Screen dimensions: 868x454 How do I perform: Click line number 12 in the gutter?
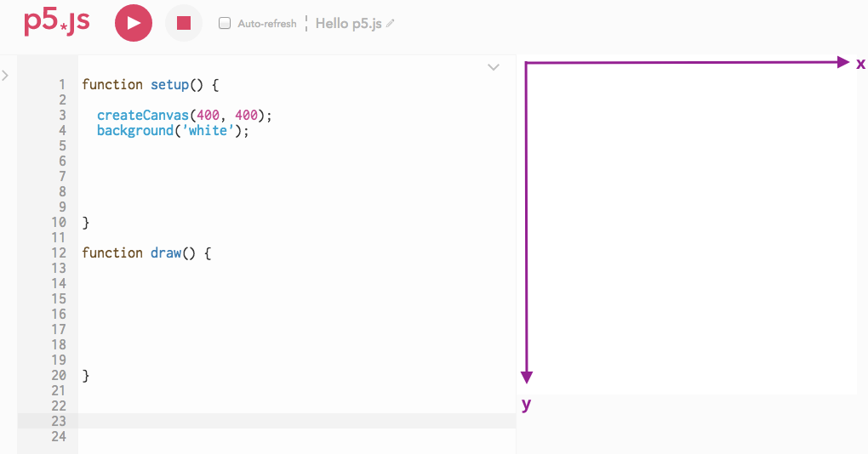[59, 253]
